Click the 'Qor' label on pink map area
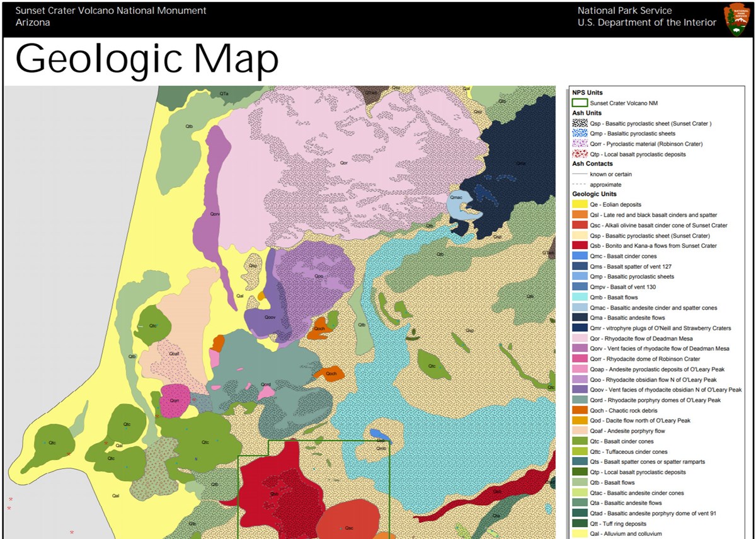This screenshot has width=756, height=539. 344,163
